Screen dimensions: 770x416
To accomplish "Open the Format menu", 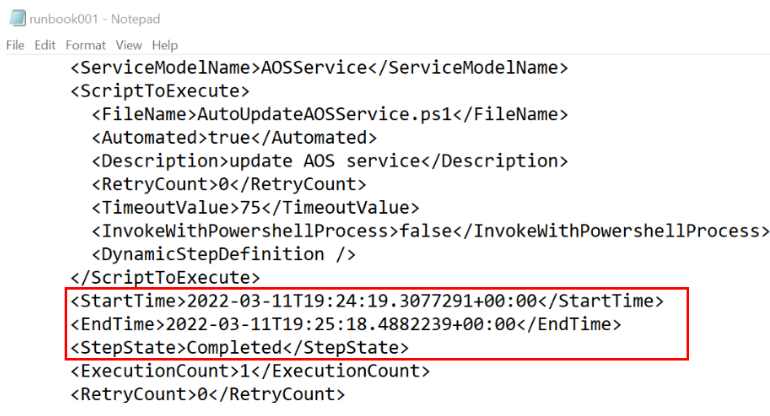I will (86, 45).
